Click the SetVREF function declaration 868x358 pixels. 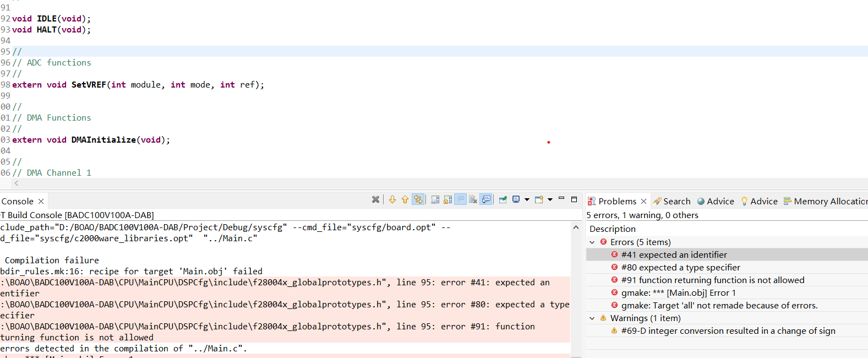pos(138,85)
